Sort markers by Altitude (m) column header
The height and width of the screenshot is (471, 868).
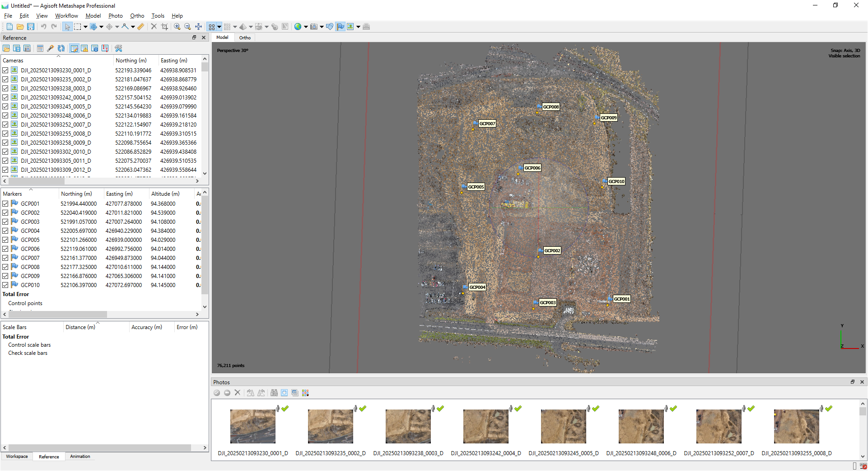click(171, 194)
